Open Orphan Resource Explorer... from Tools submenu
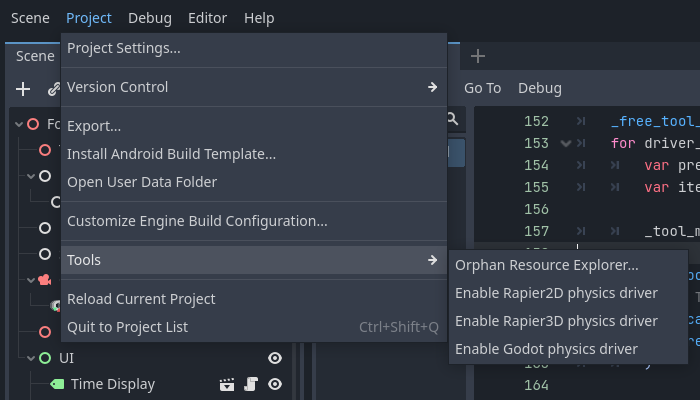Screen dimensions: 700x400 [568, 265]
